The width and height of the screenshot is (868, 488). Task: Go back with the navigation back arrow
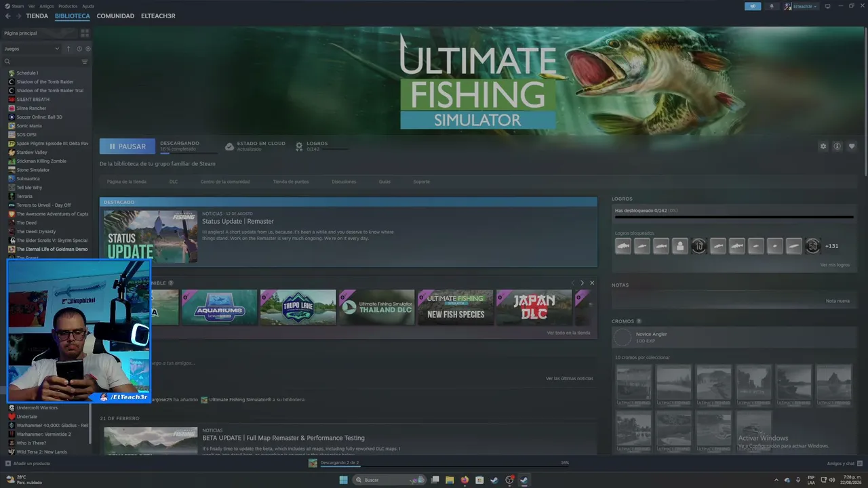coord(8,16)
